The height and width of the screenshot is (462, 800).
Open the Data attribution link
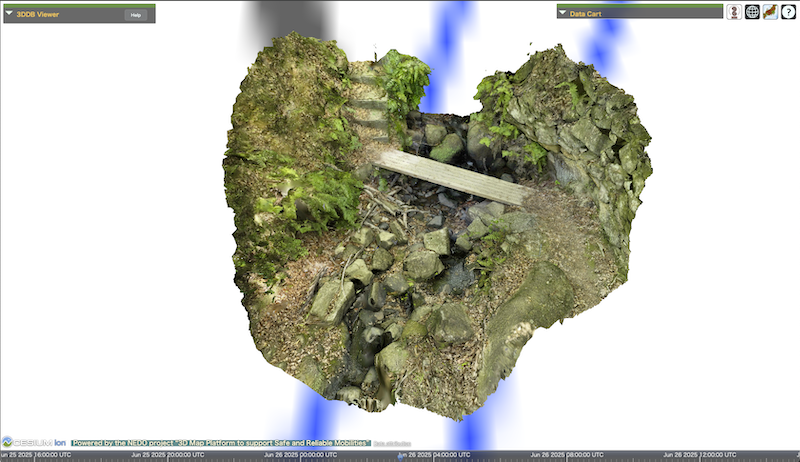click(x=392, y=444)
